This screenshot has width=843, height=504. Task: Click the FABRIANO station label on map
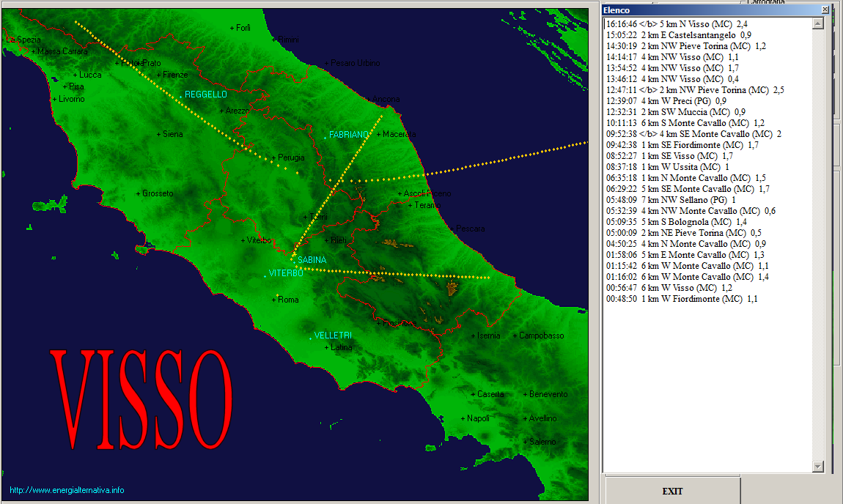pos(349,134)
